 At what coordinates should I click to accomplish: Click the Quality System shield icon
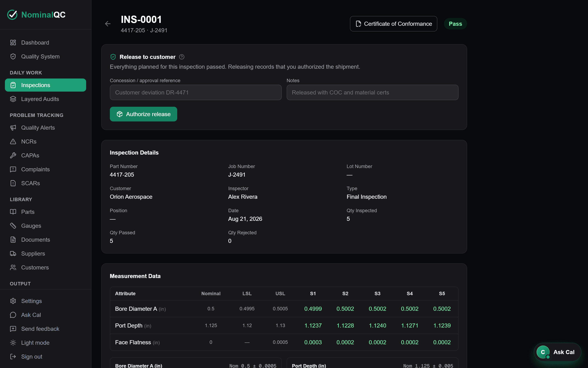(13, 56)
